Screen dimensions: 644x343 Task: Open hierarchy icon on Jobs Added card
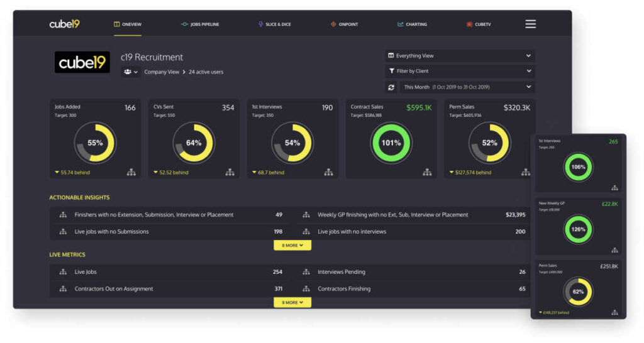click(x=131, y=172)
